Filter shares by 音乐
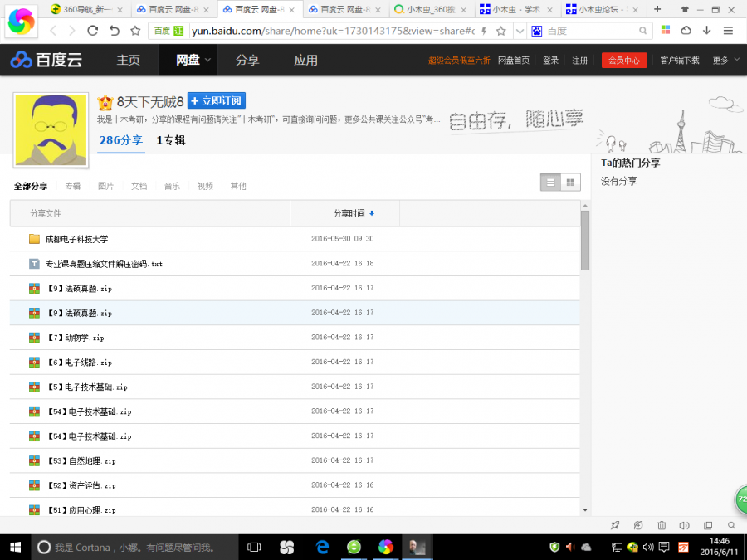Viewport: 747px width, 560px height. (172, 186)
